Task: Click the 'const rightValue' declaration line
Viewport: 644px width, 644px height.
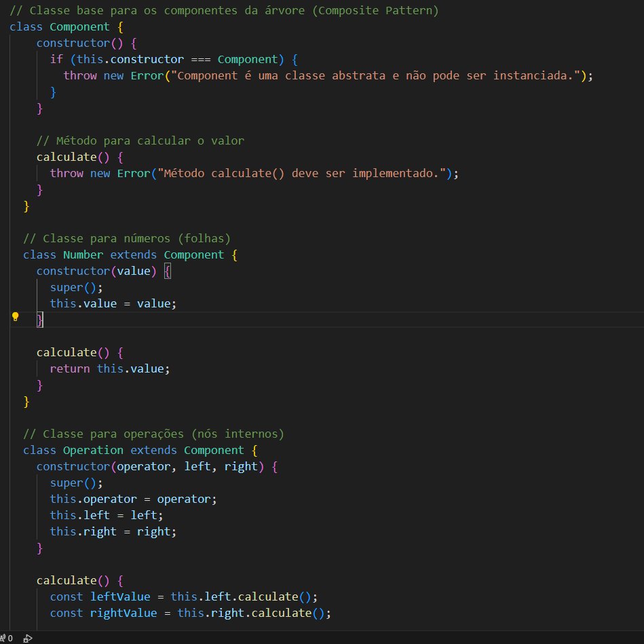Action: 190,613
